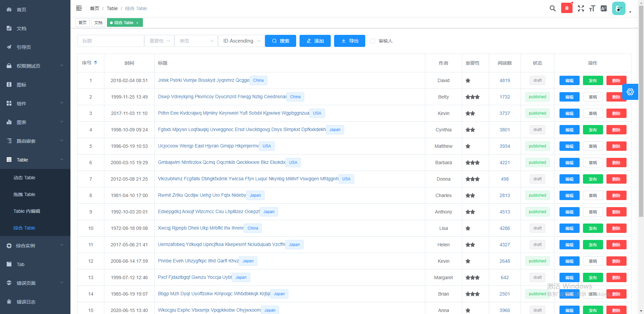Click the tab icon beside Tab
This screenshot has height=314, width=644.
coord(9,264)
